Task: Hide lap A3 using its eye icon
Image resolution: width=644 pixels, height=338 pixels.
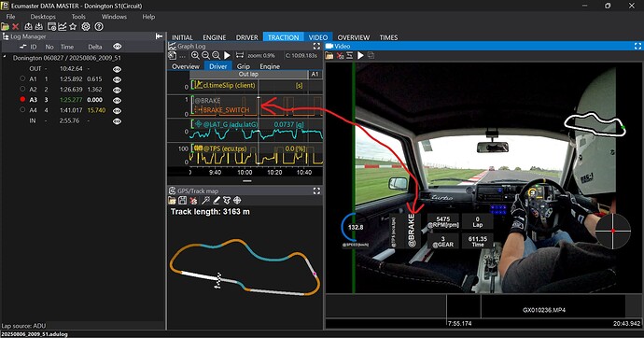Action: point(117,100)
